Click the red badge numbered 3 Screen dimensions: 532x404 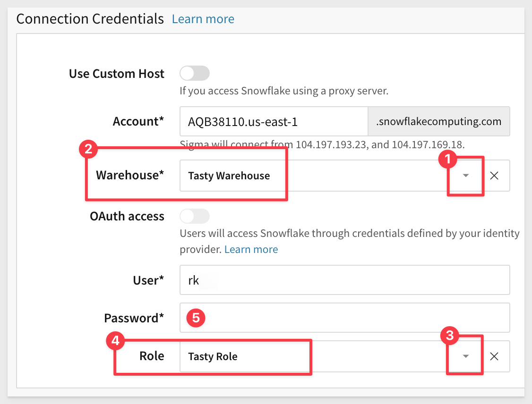pyautogui.click(x=449, y=336)
